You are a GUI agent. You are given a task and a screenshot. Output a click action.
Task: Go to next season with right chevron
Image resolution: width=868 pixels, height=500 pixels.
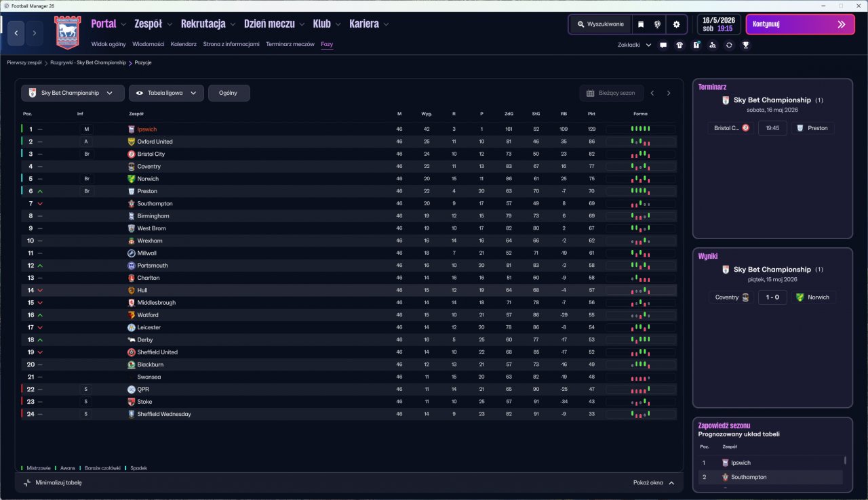(669, 93)
